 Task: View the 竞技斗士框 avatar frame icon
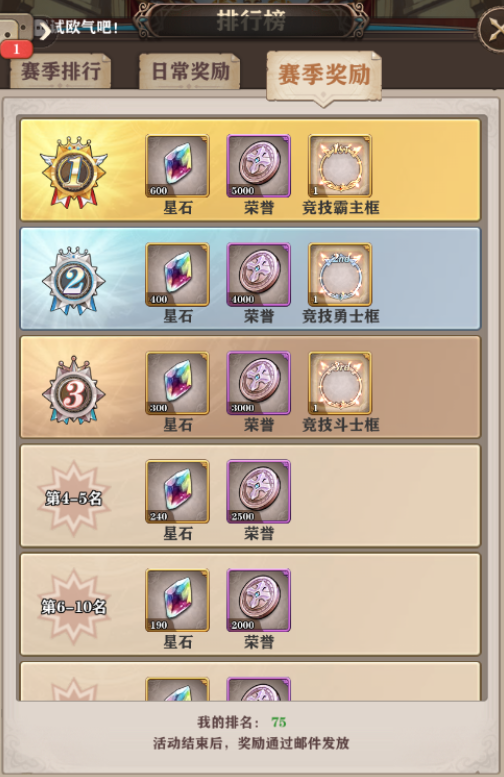click(340, 383)
